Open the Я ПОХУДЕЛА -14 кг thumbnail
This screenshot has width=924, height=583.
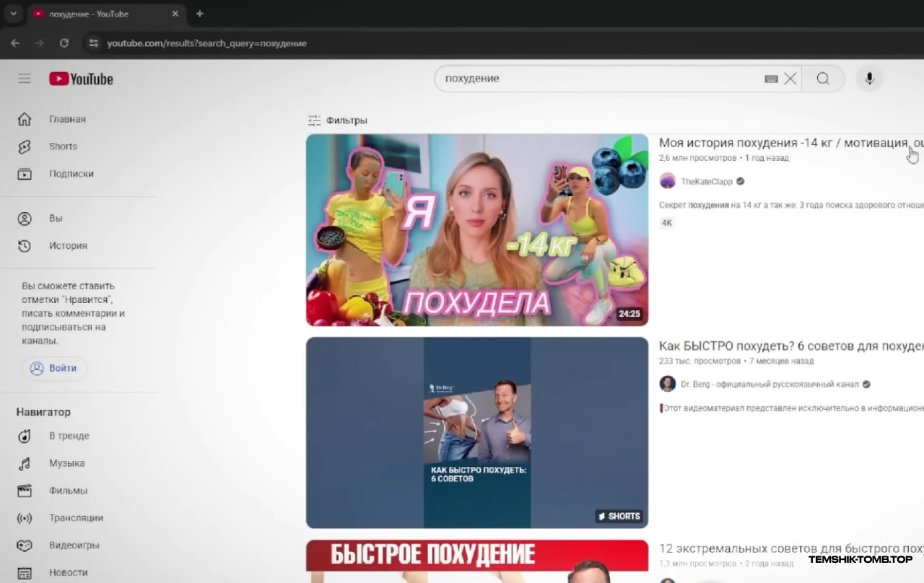[x=477, y=229]
